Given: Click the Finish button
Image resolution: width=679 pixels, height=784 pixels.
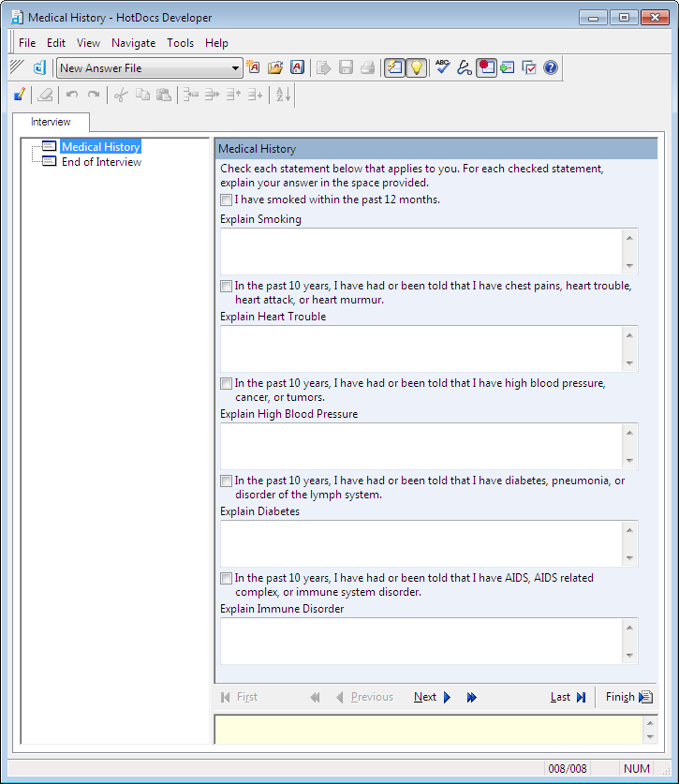Looking at the screenshot, I should [620, 697].
